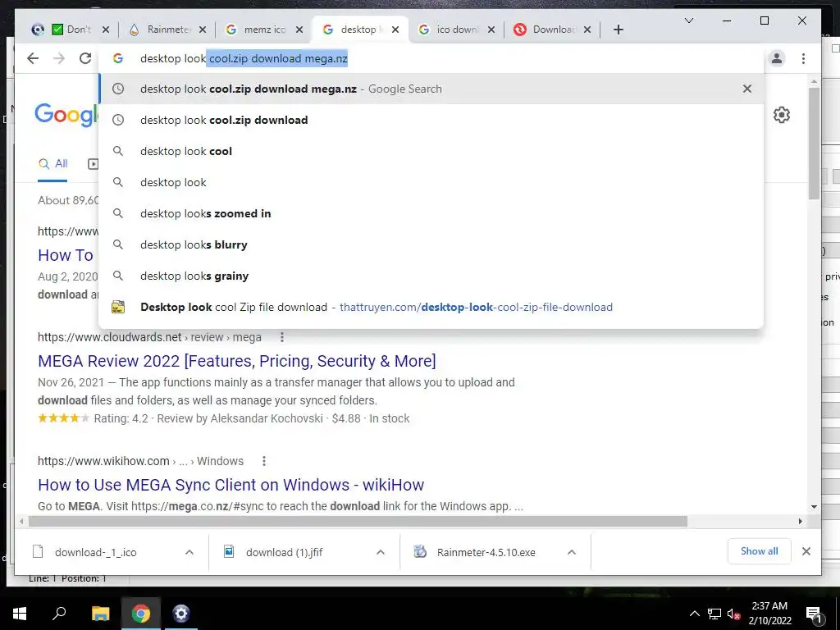The height and width of the screenshot is (630, 840).
Task: Close the memz ico tab
Action: click(299, 30)
